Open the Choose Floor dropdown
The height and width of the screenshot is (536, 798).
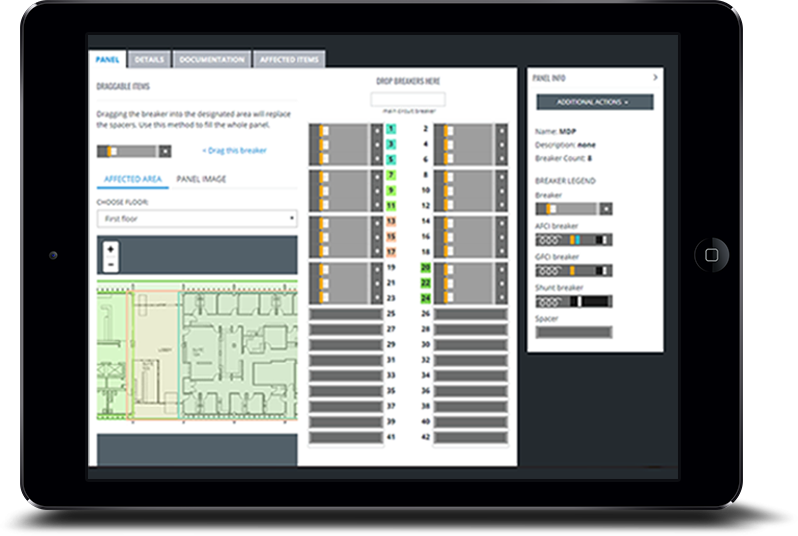coord(197,218)
